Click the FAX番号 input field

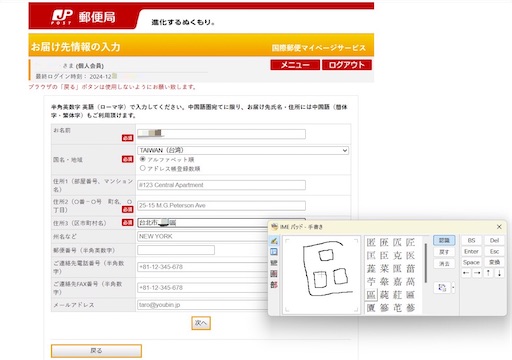click(x=203, y=288)
